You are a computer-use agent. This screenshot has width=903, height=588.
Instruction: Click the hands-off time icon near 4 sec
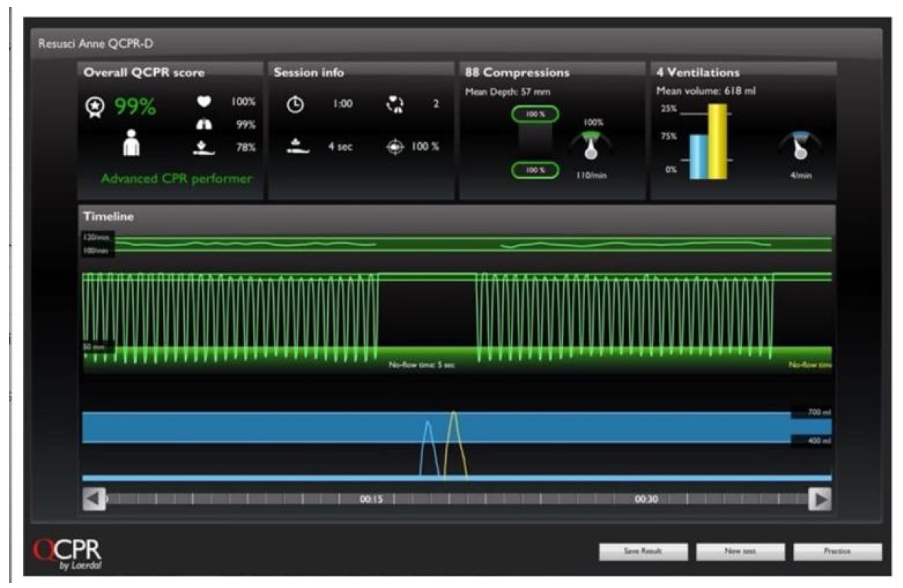[x=298, y=147]
